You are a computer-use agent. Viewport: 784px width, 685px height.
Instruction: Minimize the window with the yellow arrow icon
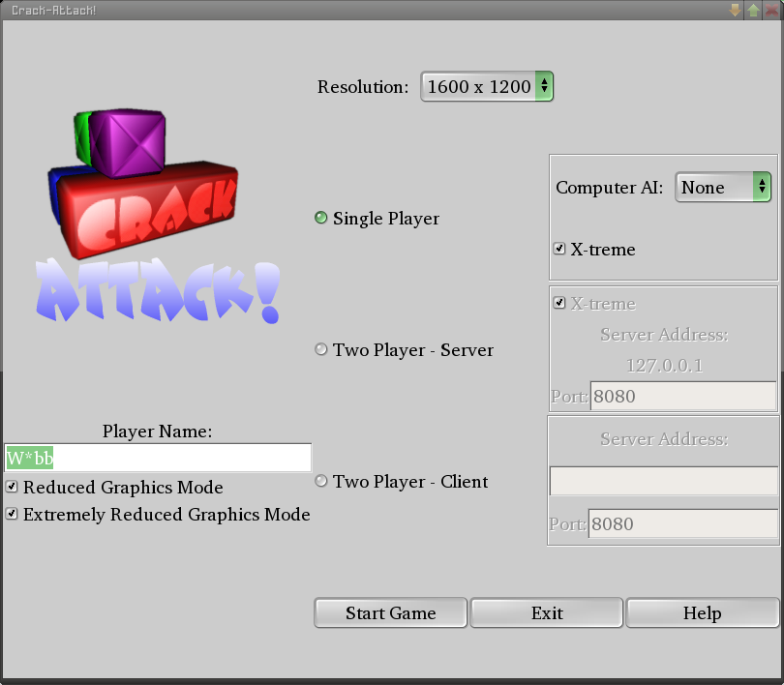736,10
